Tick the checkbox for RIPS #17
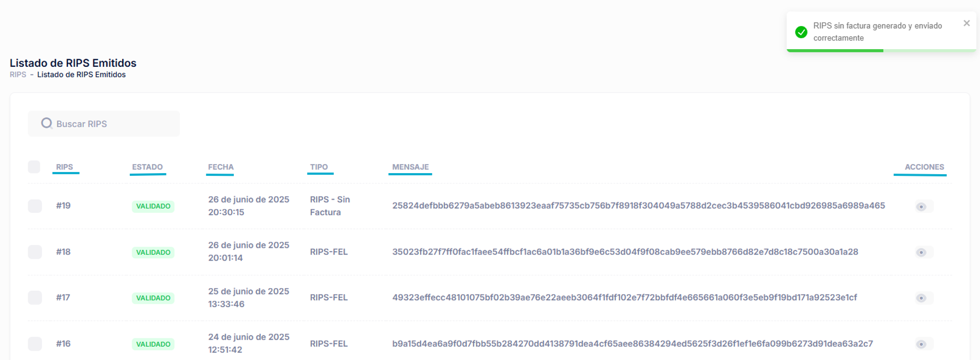Image resolution: width=980 pixels, height=360 pixels. pyautogui.click(x=35, y=298)
